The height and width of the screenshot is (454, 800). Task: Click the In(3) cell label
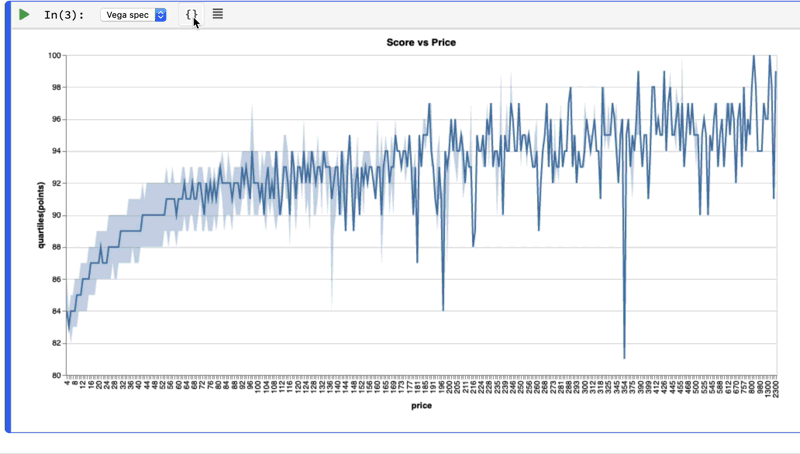click(65, 15)
